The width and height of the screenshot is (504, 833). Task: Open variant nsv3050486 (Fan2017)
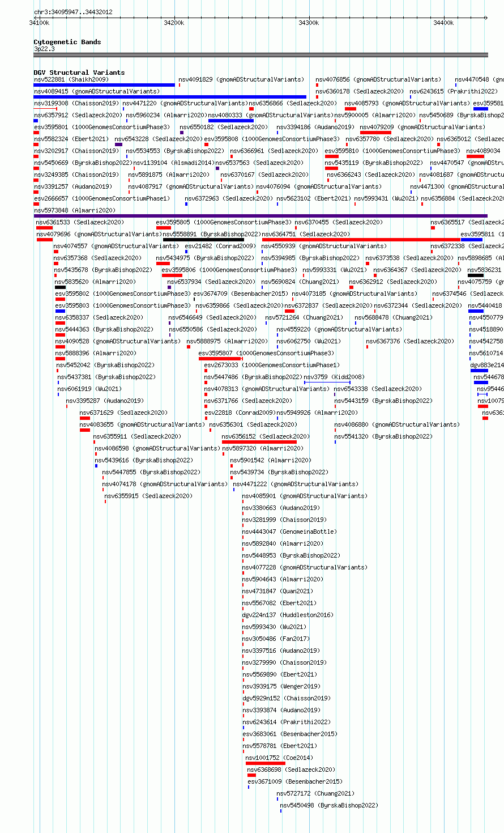pos(276,639)
